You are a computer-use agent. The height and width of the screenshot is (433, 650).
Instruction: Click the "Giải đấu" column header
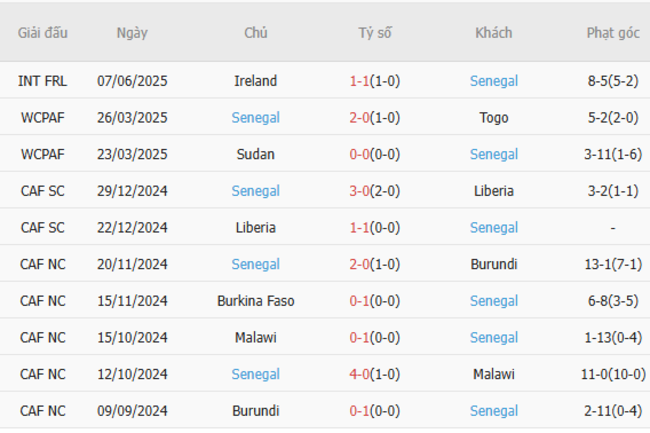coord(43,32)
